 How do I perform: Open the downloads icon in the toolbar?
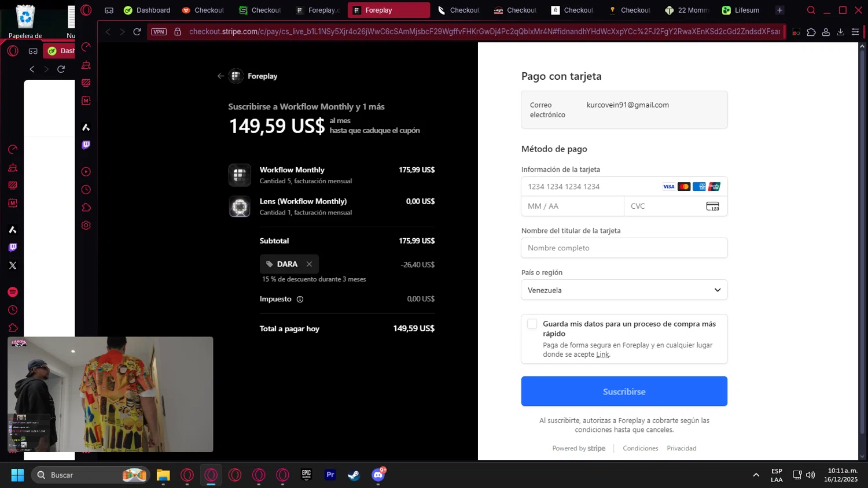tap(841, 32)
